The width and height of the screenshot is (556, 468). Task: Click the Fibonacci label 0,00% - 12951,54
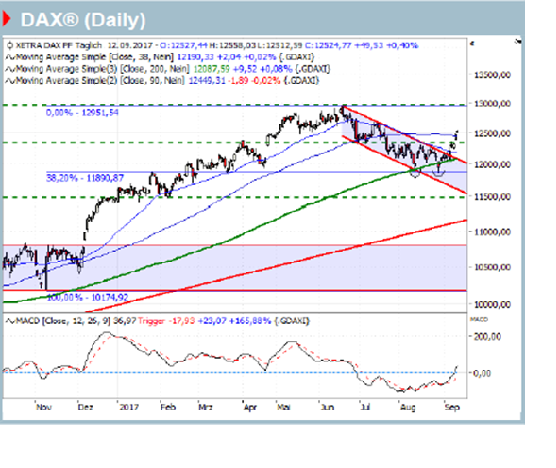(x=82, y=113)
